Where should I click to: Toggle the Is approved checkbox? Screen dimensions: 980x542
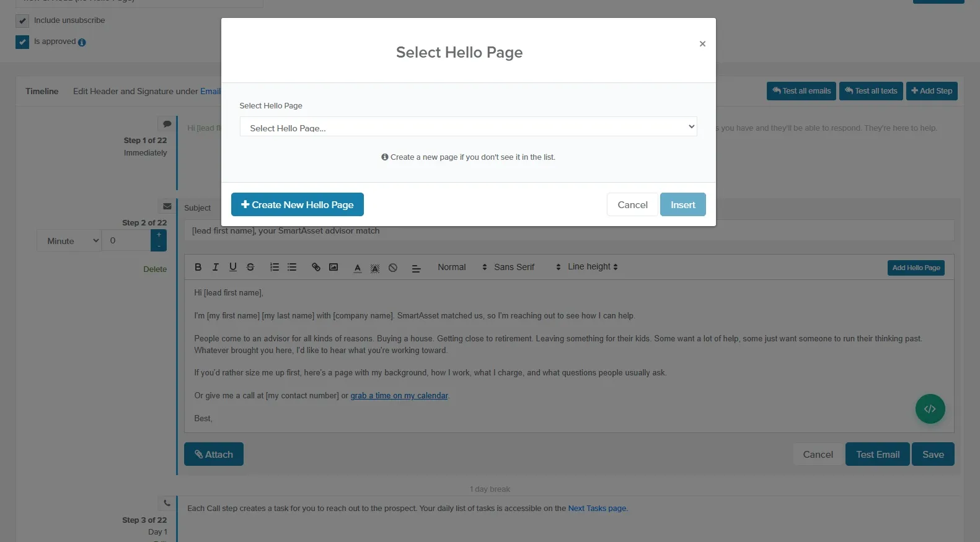tap(22, 42)
